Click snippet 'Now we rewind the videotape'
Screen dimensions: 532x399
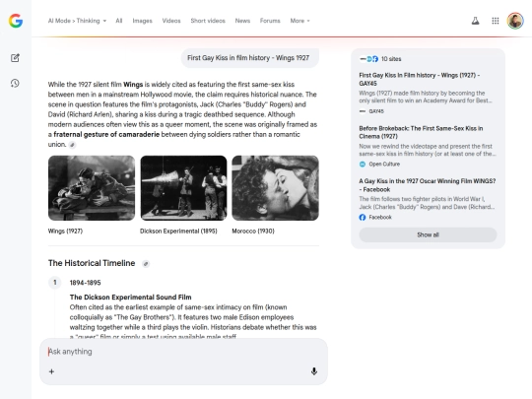tap(428, 150)
